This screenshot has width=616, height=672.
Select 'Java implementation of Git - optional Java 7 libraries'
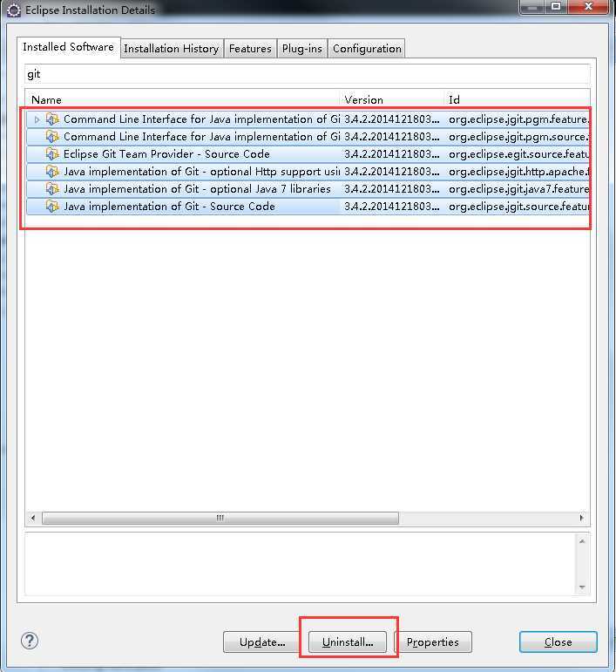pyautogui.click(x=308, y=189)
